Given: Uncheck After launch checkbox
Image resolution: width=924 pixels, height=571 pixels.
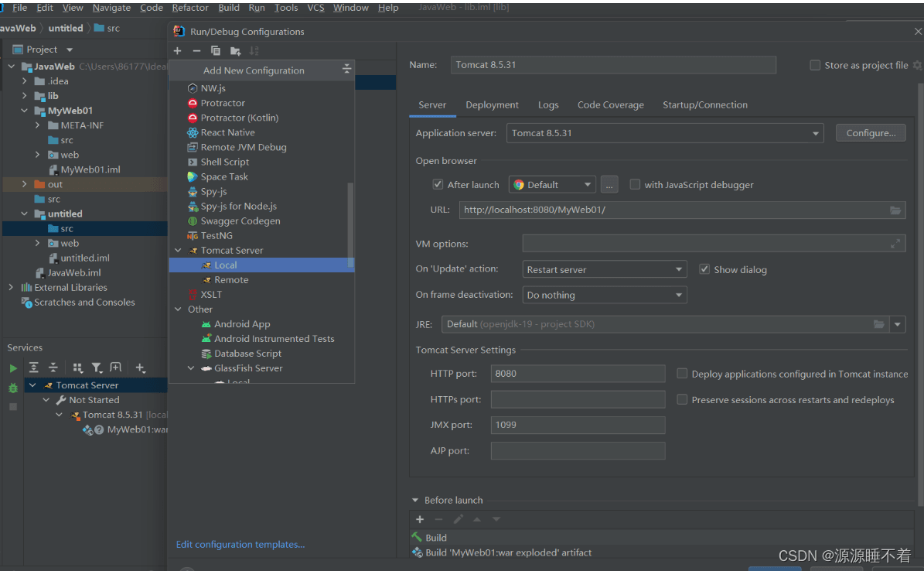Looking at the screenshot, I should tap(438, 184).
